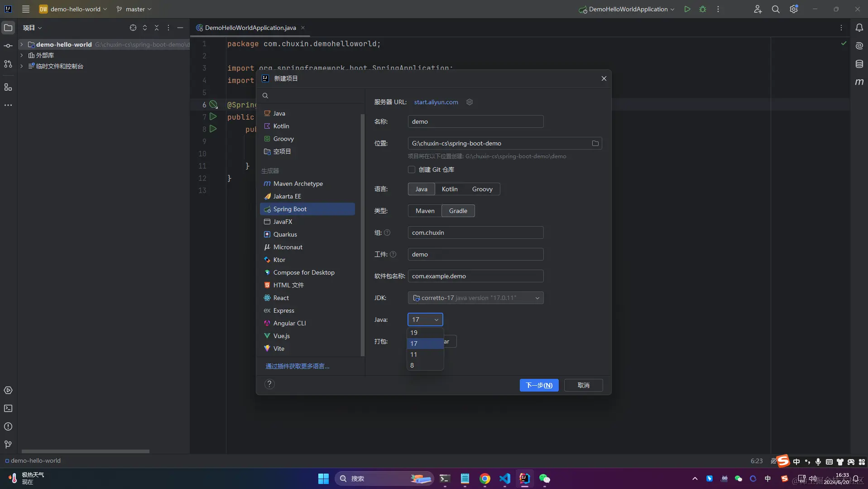This screenshot has width=868, height=489.
Task: Open the Terminal tool window icon
Action: [8, 408]
